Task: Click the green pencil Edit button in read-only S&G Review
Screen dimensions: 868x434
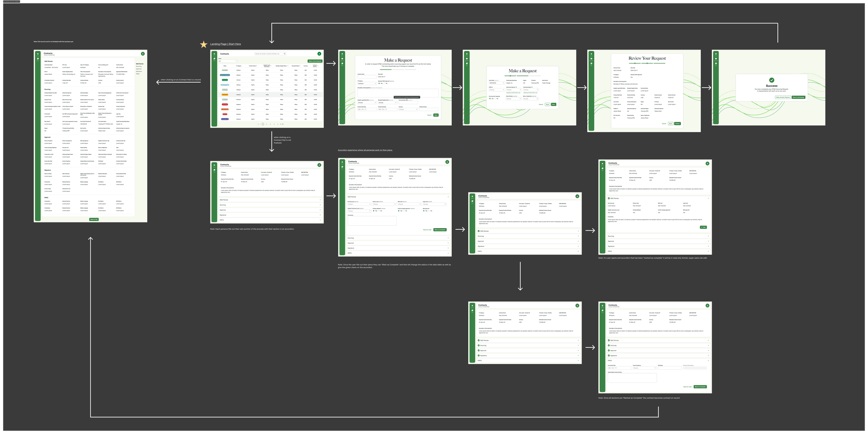Action: pos(703,227)
